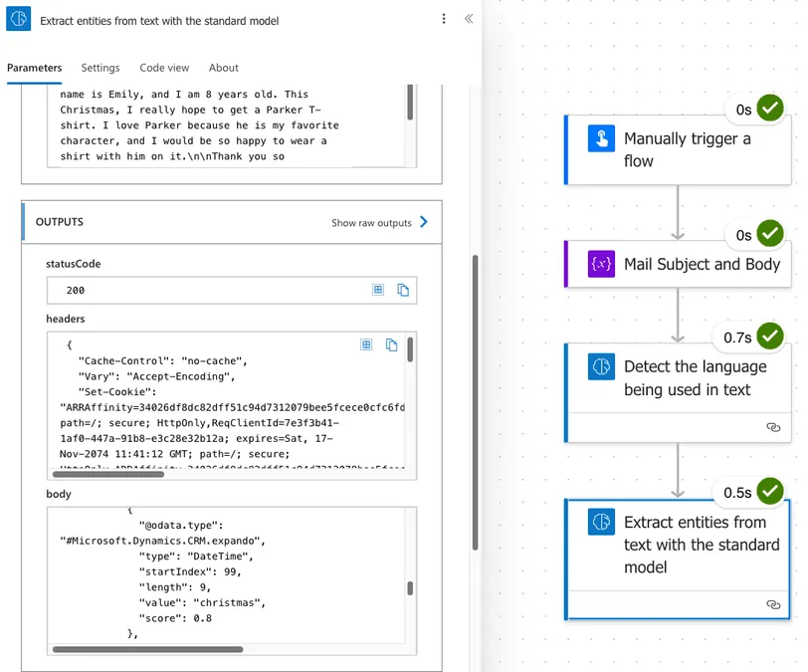
Task: Click the link icon under Detect the language card
Action: (x=774, y=427)
